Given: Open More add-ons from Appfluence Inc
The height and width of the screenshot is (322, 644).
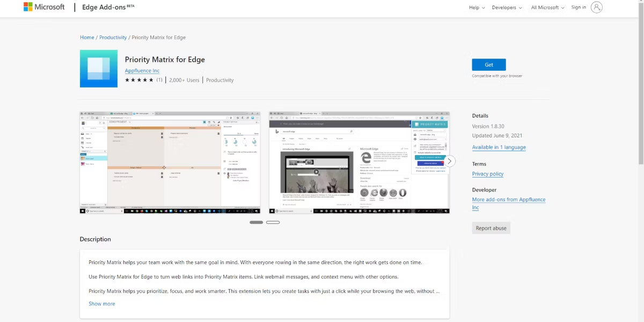Looking at the screenshot, I should (509, 203).
